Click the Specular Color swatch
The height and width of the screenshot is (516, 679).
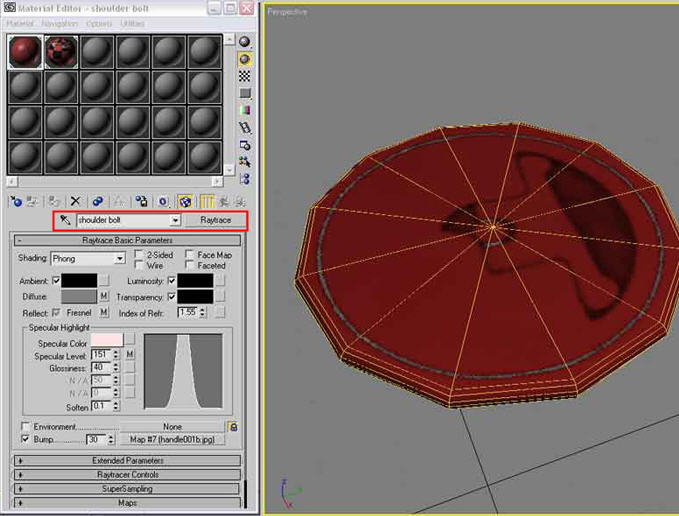[x=106, y=342]
